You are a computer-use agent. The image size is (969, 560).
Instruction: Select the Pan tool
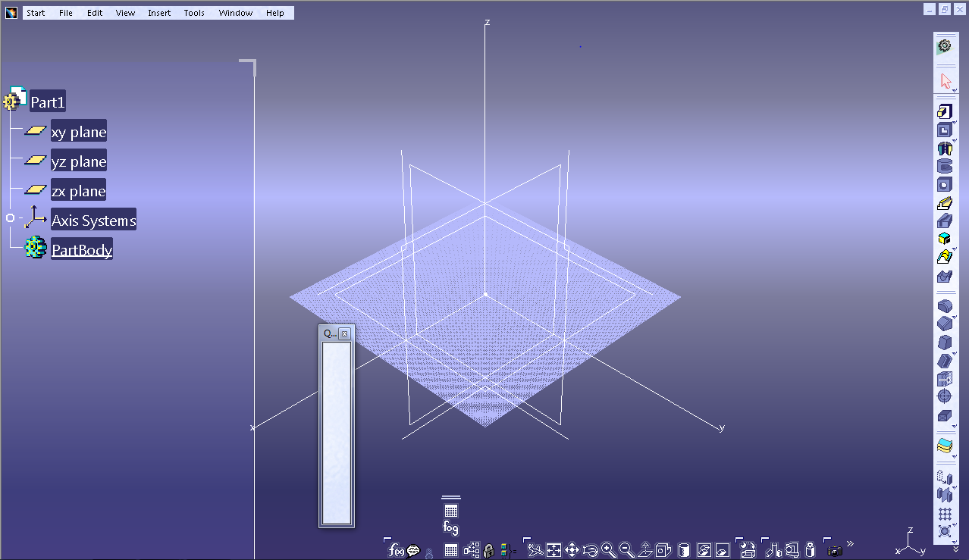click(x=573, y=549)
